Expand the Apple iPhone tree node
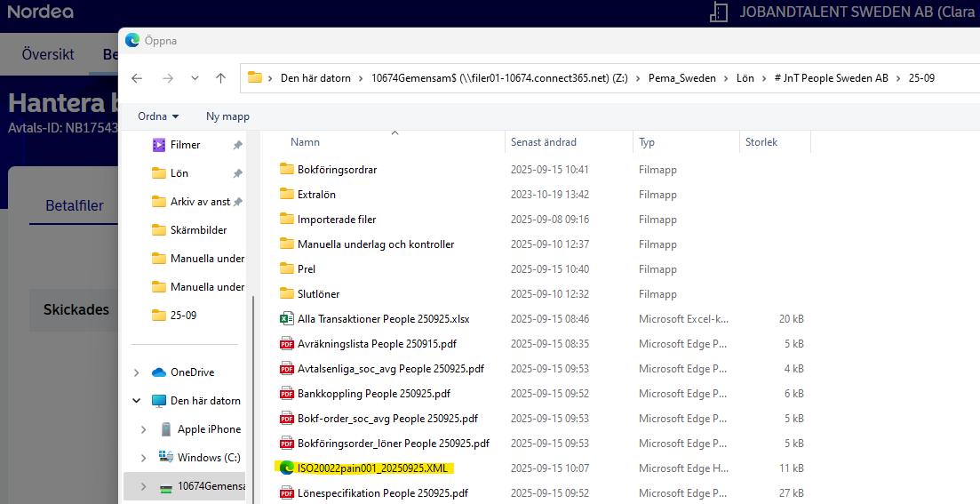This screenshot has width=980, height=504. click(144, 429)
